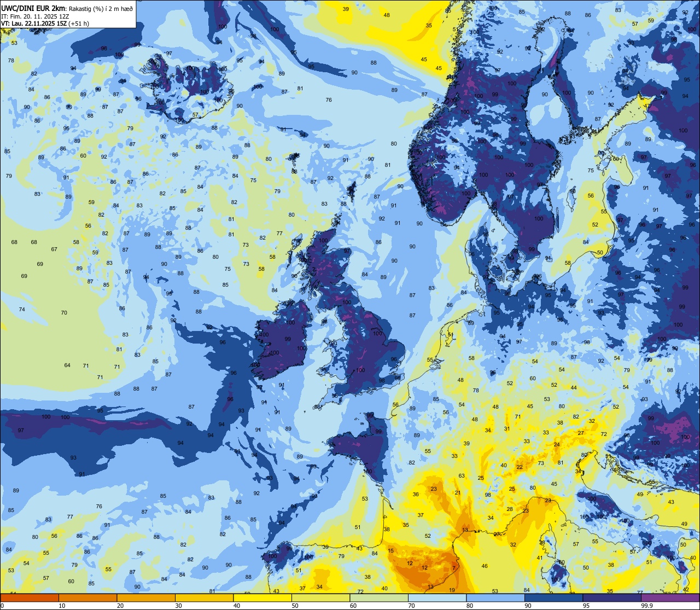Click the "IT: Fim. 20. 11. 2025 12Z" line

pyautogui.click(x=35, y=16)
